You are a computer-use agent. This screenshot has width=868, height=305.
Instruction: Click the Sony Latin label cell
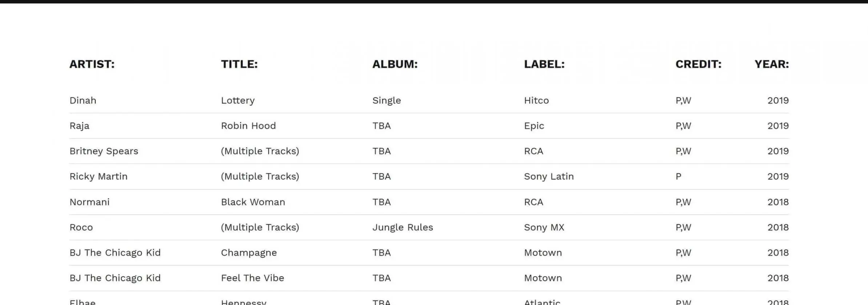[x=549, y=176]
